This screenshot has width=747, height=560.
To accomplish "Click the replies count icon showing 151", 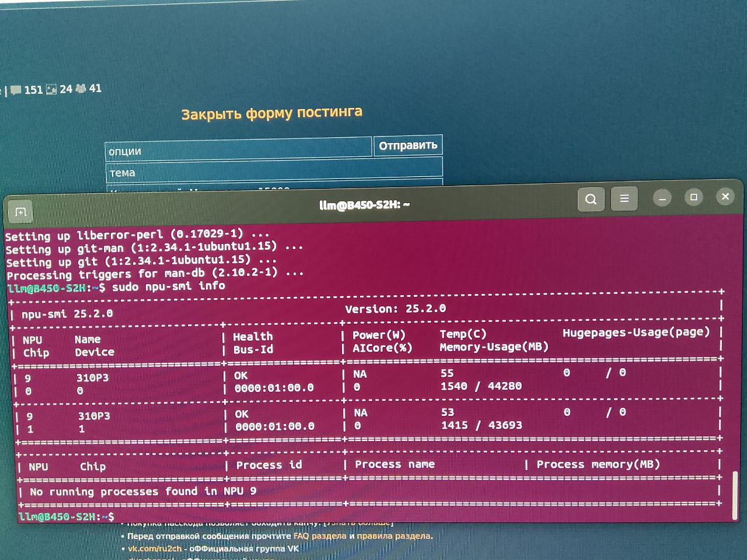I will [x=16, y=90].
